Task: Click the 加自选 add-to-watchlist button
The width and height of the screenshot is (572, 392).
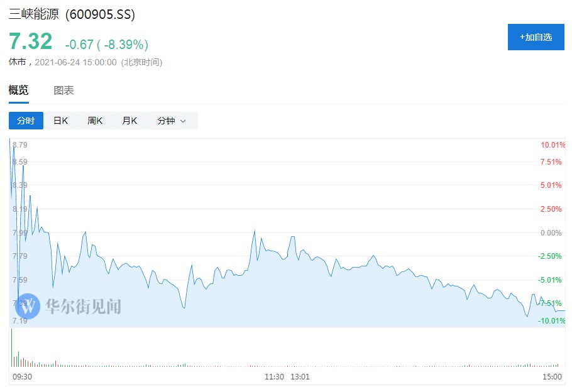Action: (x=536, y=37)
